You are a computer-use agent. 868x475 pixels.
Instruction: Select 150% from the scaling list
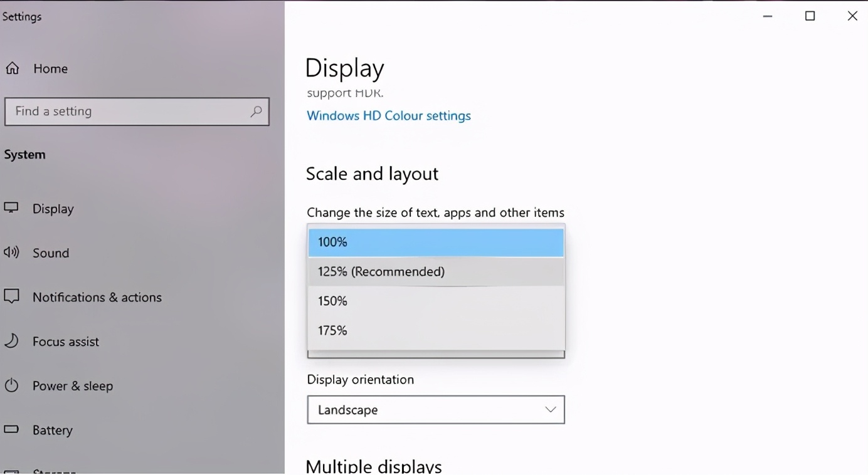[x=436, y=301]
